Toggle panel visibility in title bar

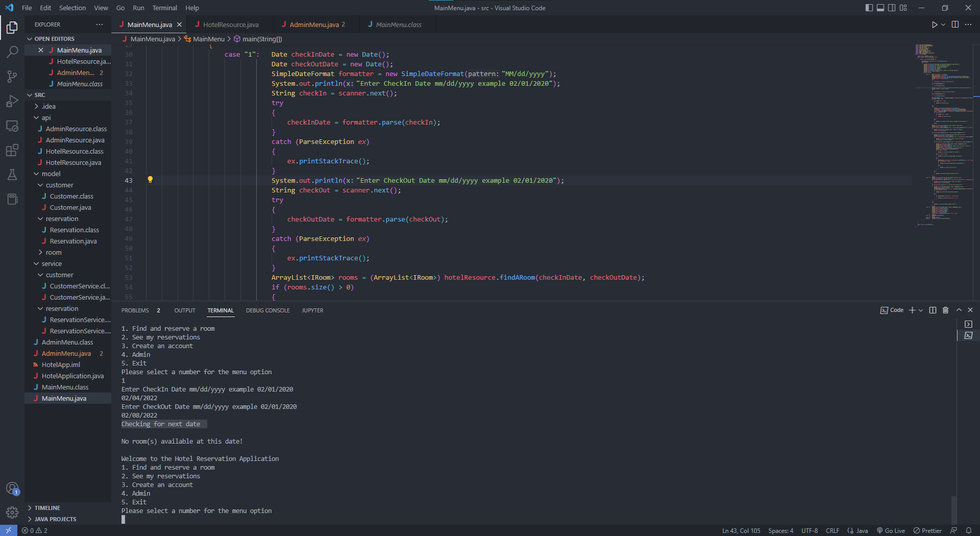[x=880, y=8]
